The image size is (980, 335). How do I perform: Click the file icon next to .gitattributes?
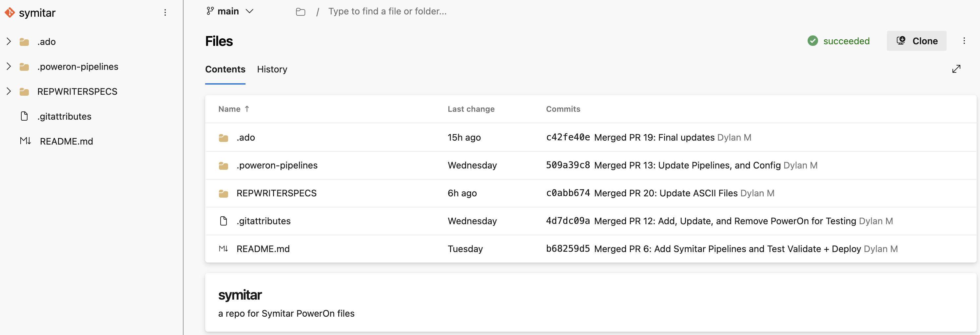[x=24, y=116]
